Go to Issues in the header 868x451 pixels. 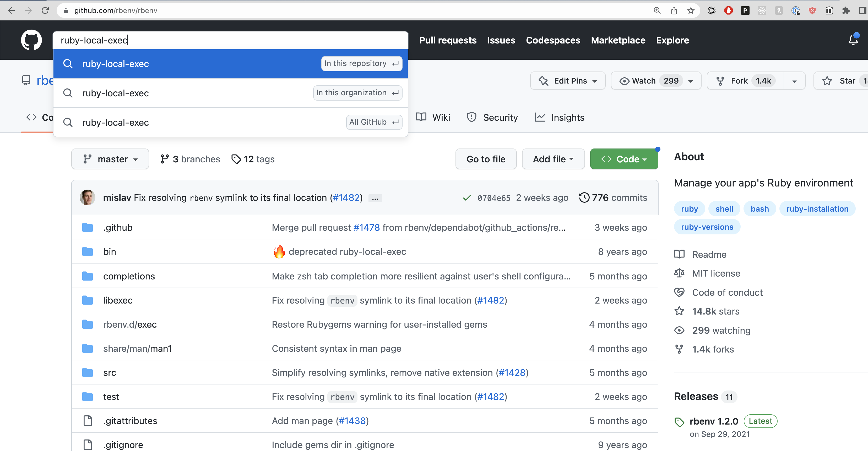[501, 40]
